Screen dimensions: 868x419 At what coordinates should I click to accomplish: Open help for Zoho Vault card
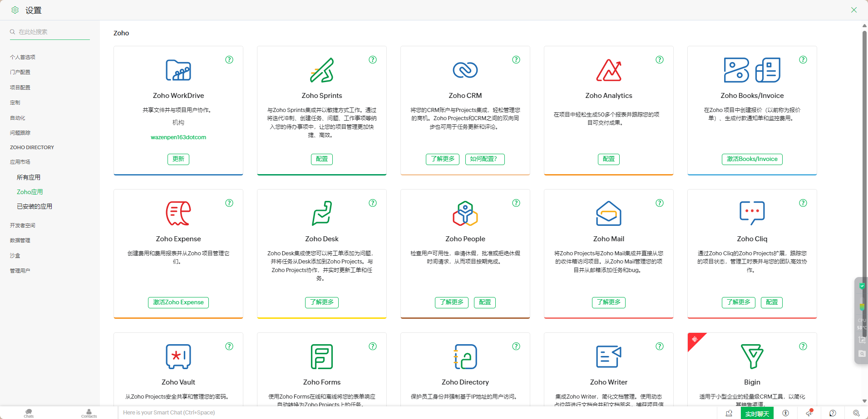coord(229,346)
